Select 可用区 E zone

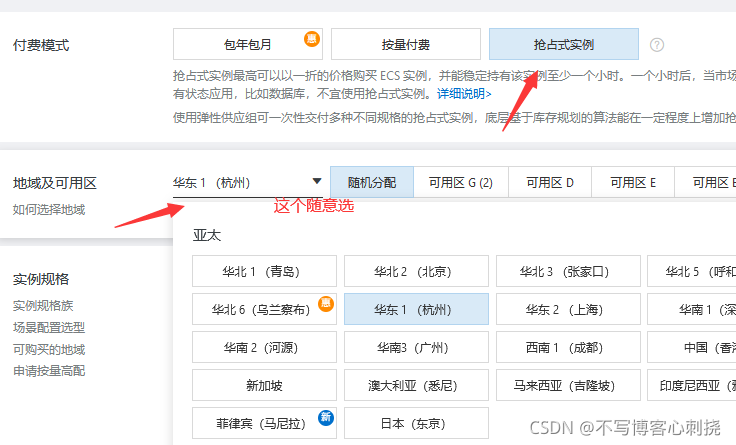[633, 182]
